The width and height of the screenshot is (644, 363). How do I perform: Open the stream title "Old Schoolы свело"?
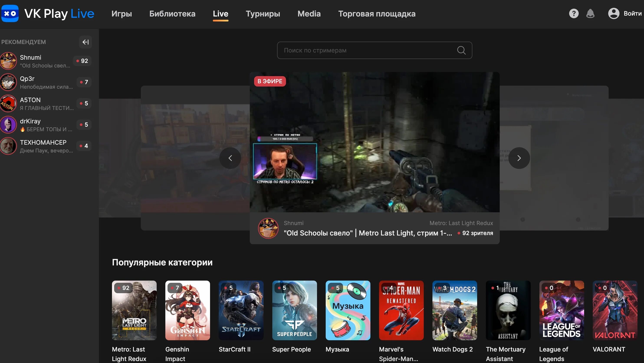(x=368, y=233)
